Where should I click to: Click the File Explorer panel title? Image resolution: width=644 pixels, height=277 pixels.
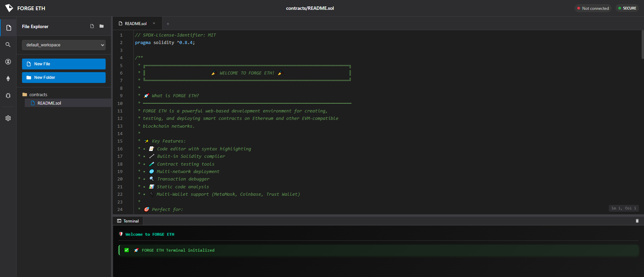[35, 26]
